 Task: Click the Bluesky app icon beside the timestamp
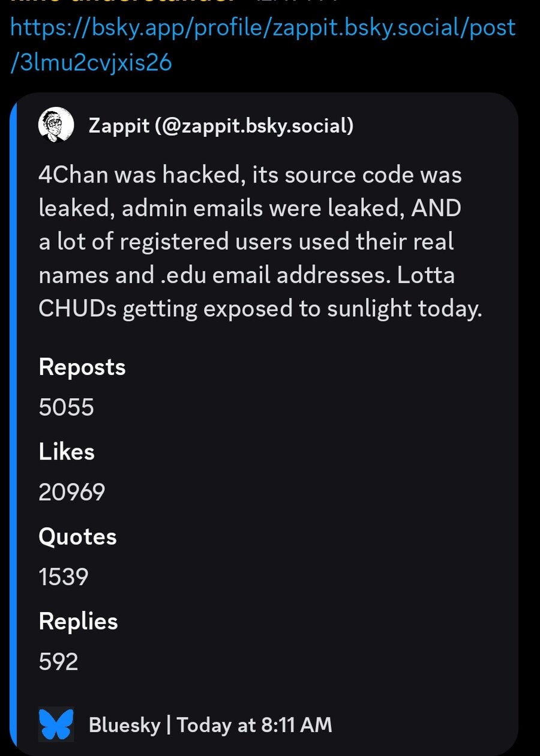pos(56,724)
